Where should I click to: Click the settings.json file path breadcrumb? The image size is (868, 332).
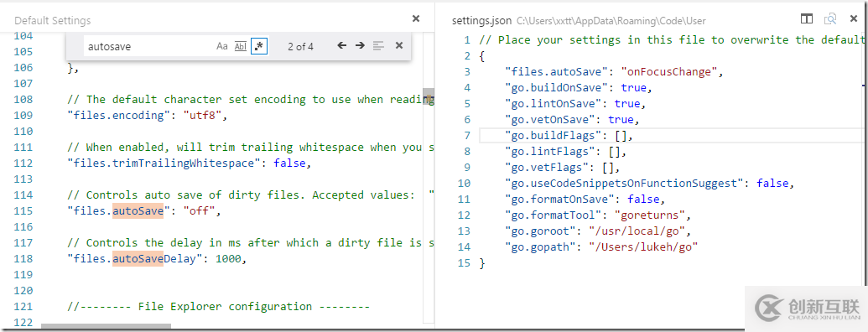click(x=611, y=21)
